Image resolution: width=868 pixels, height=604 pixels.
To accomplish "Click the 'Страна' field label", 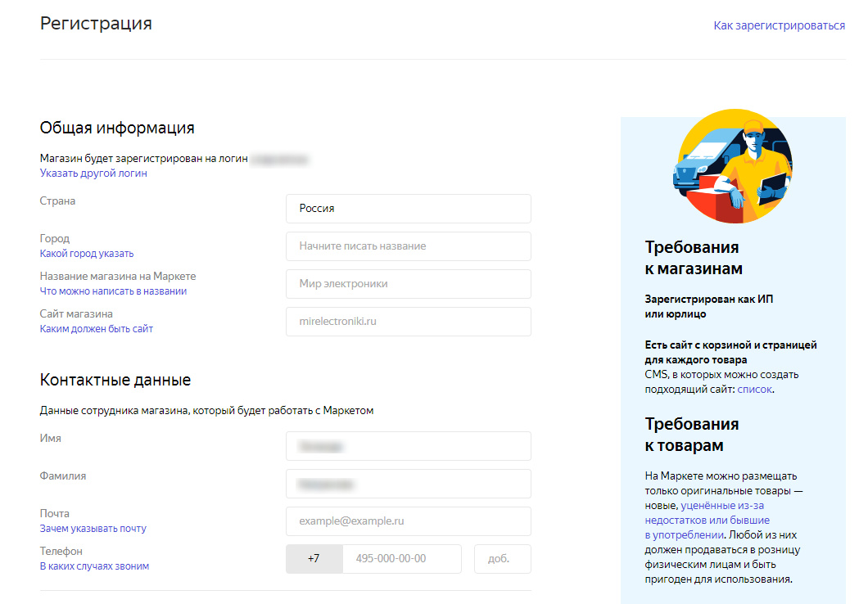I will [57, 201].
